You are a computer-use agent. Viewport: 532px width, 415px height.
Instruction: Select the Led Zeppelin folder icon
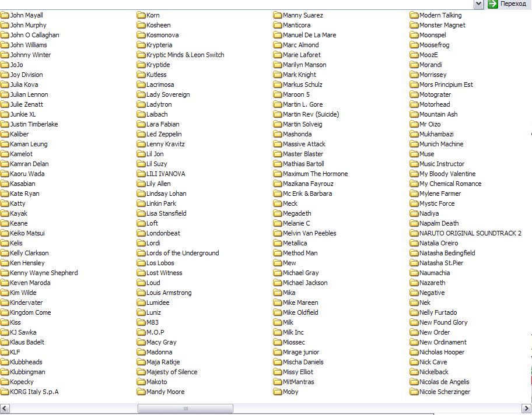141,134
